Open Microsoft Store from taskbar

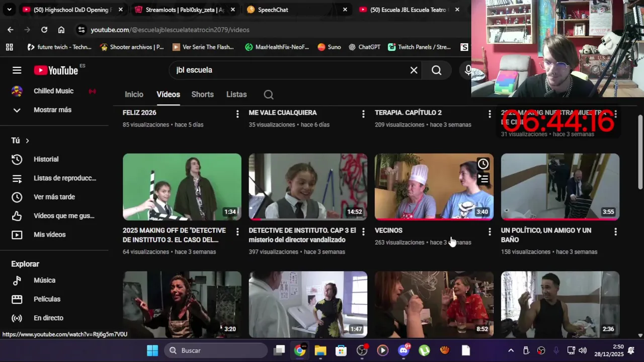pyautogui.click(x=341, y=350)
